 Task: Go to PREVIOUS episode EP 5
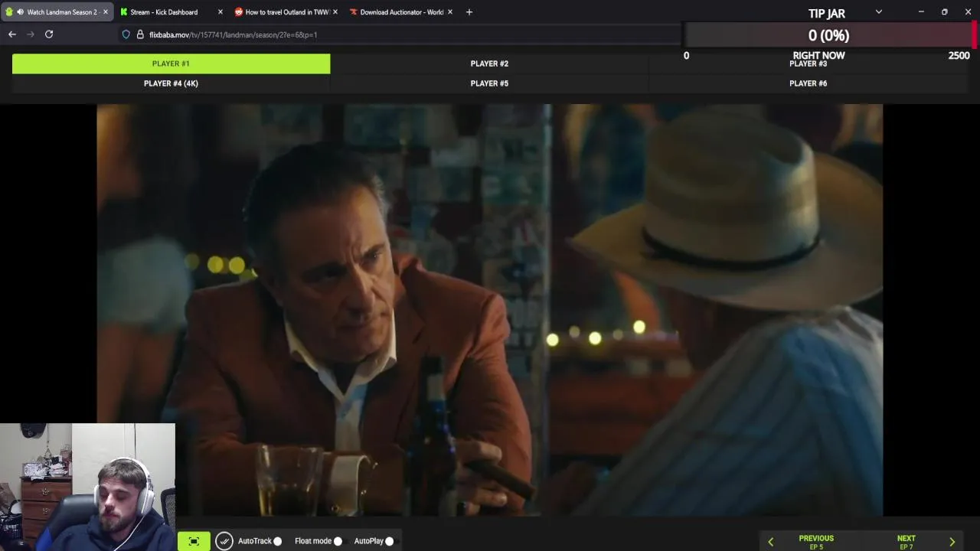pos(816,541)
